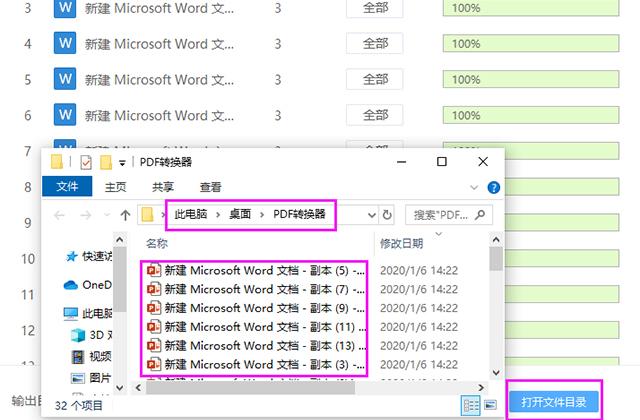Click file list vertical scrollbar up arrow

(496, 240)
